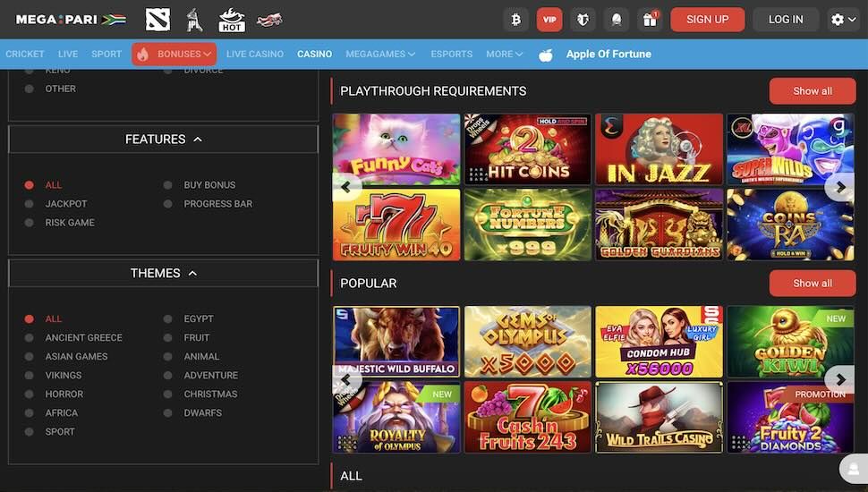This screenshot has height=492, width=868.
Task: Open the VIP badge
Action: 549,20
